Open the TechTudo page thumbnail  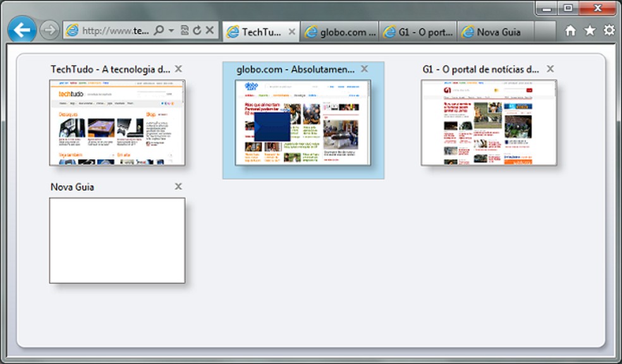[117, 123]
